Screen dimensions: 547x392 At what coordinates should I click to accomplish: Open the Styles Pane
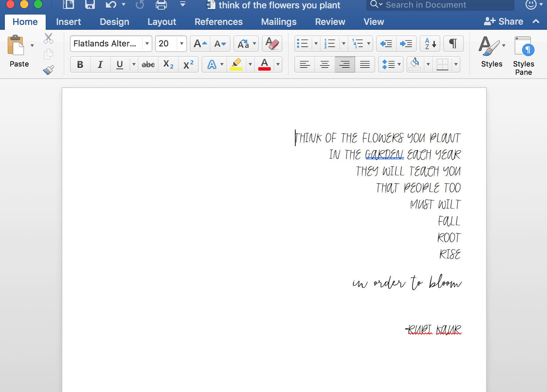523,55
